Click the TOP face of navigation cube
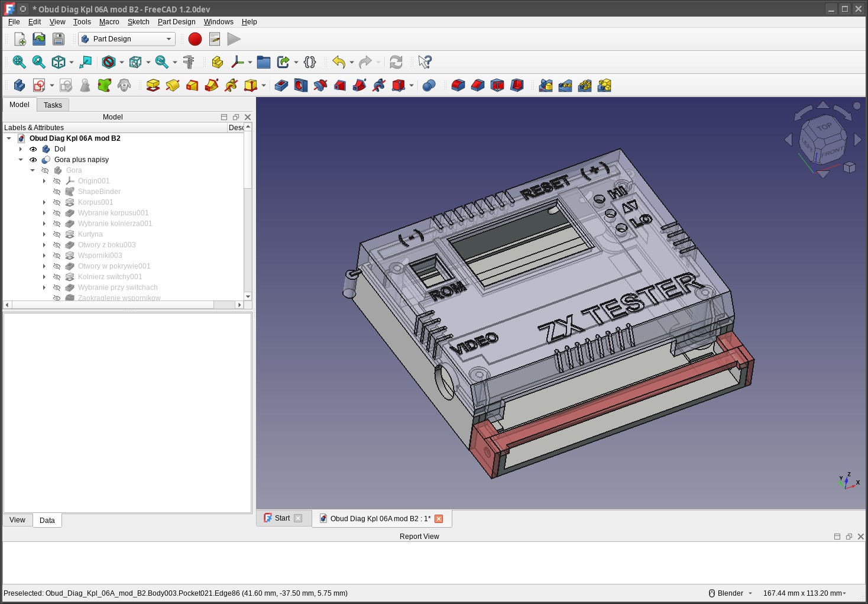868x604 pixels. [x=824, y=127]
